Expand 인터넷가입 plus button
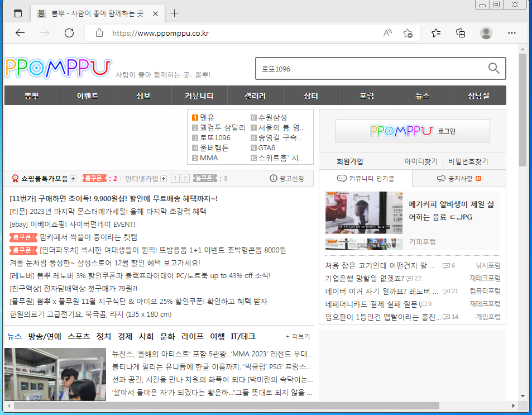This screenshot has height=415, width=532. tap(164, 179)
